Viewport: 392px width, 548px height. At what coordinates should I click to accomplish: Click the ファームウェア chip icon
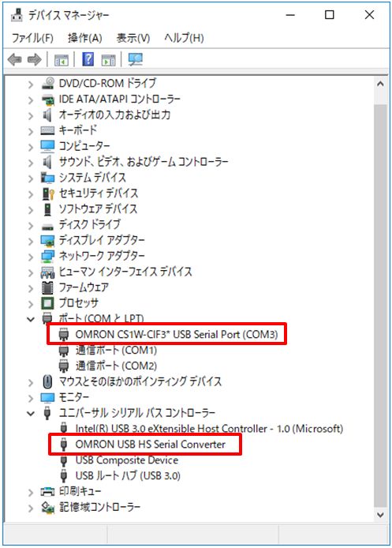pos(47,287)
